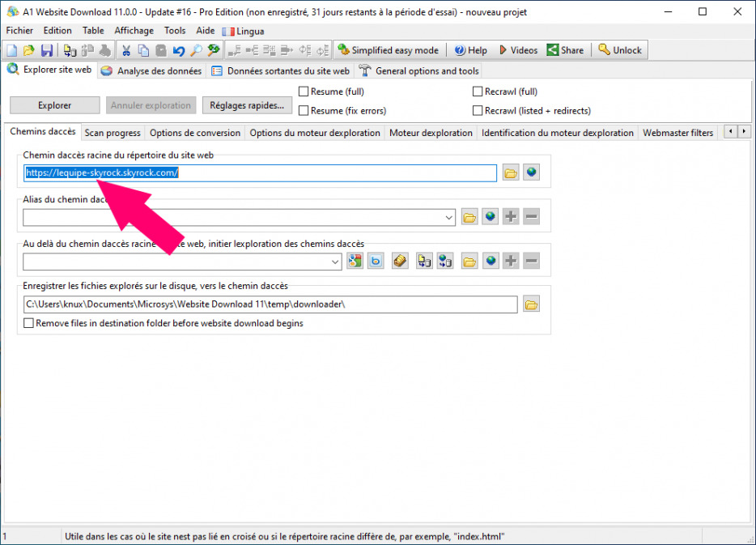Image resolution: width=756 pixels, height=545 pixels.
Task: Select the Explorer site web tab
Action: coord(49,70)
